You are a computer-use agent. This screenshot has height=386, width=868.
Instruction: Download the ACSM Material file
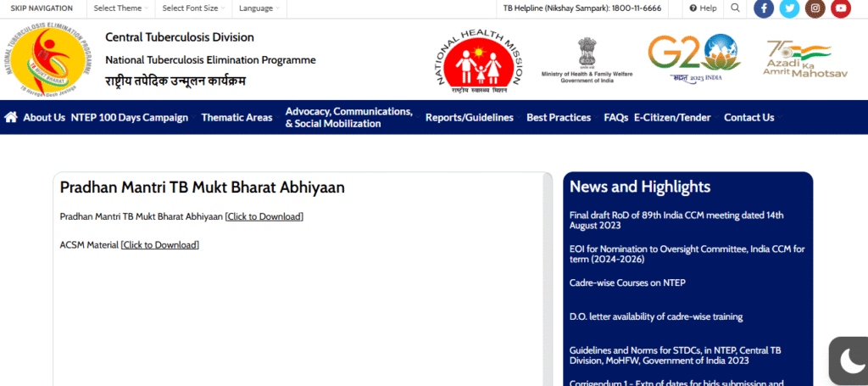click(x=159, y=245)
